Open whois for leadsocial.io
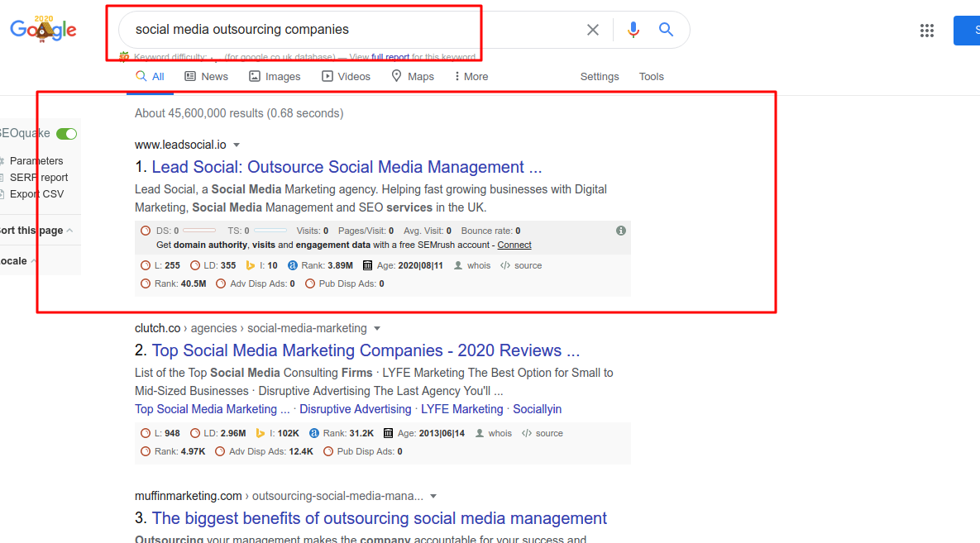This screenshot has width=980, height=543. tap(472, 265)
